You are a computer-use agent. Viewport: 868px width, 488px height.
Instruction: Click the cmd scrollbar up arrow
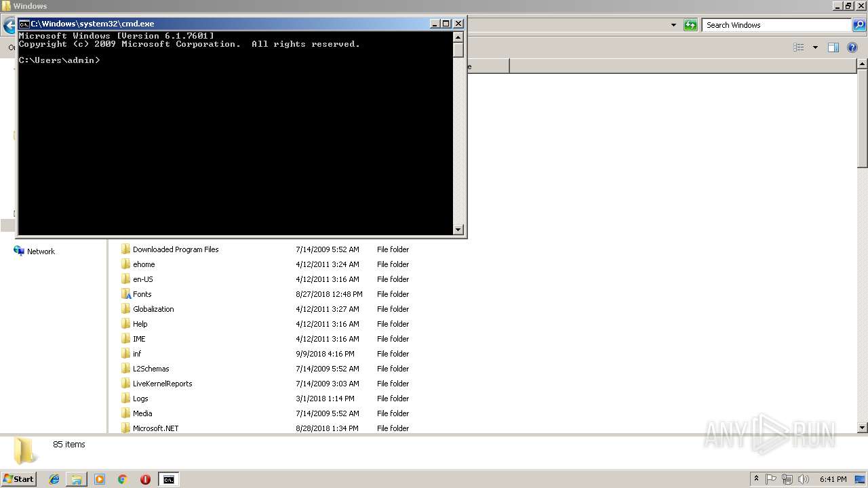coord(458,37)
